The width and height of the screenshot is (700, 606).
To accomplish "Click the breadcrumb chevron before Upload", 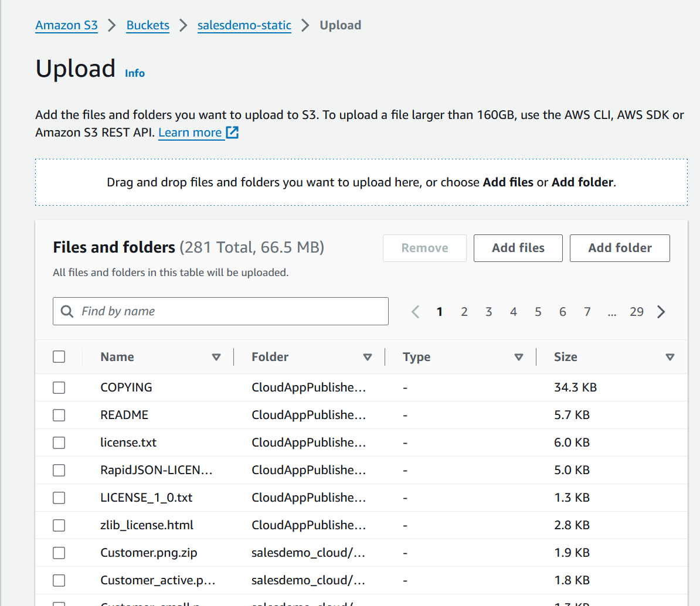I will tap(305, 25).
